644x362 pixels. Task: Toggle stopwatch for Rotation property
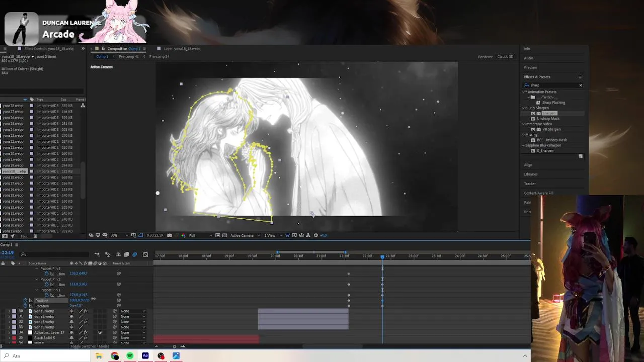pos(25,306)
